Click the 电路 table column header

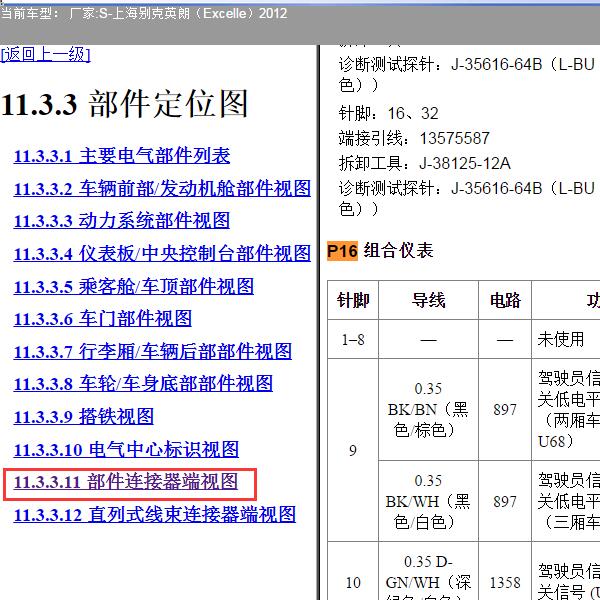tap(505, 300)
